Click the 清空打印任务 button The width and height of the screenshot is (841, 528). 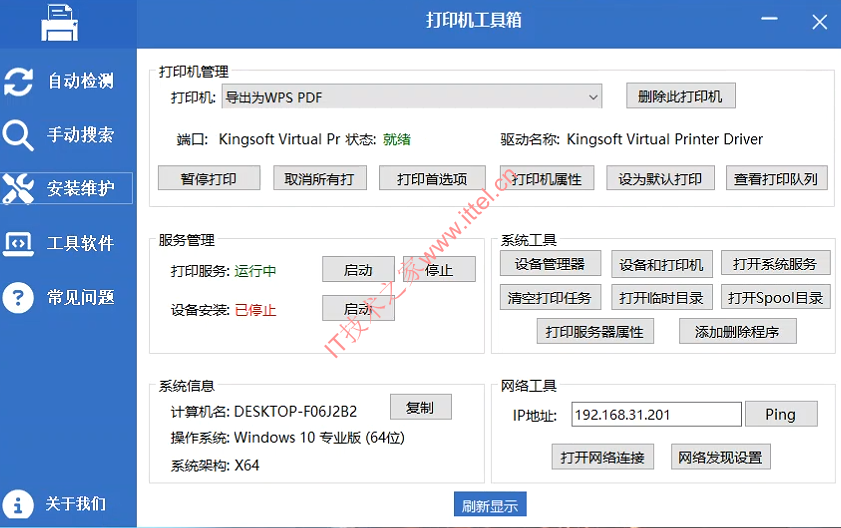pos(549,297)
